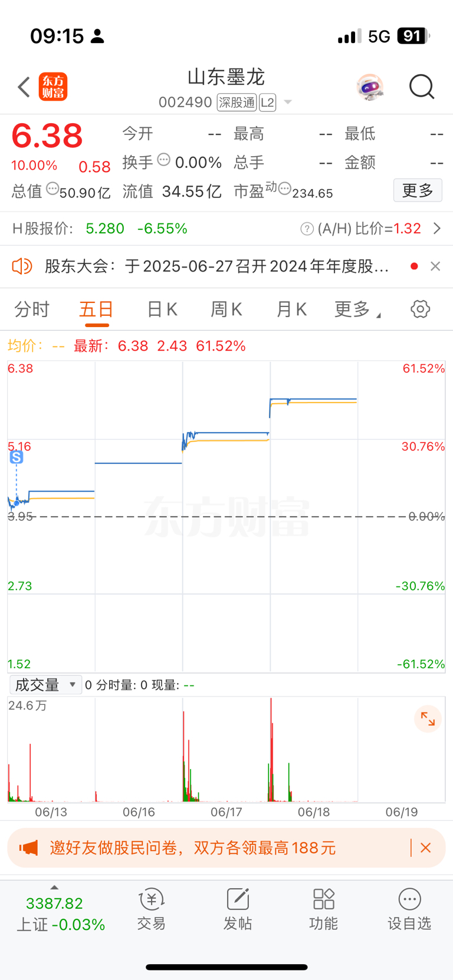Open the robot assistant avatar
453x980 pixels.
[x=370, y=87]
